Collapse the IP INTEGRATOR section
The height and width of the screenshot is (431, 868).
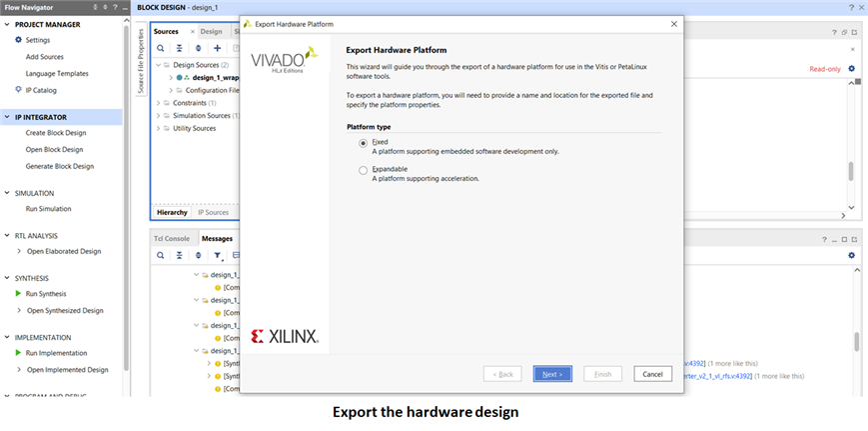[x=7, y=117]
